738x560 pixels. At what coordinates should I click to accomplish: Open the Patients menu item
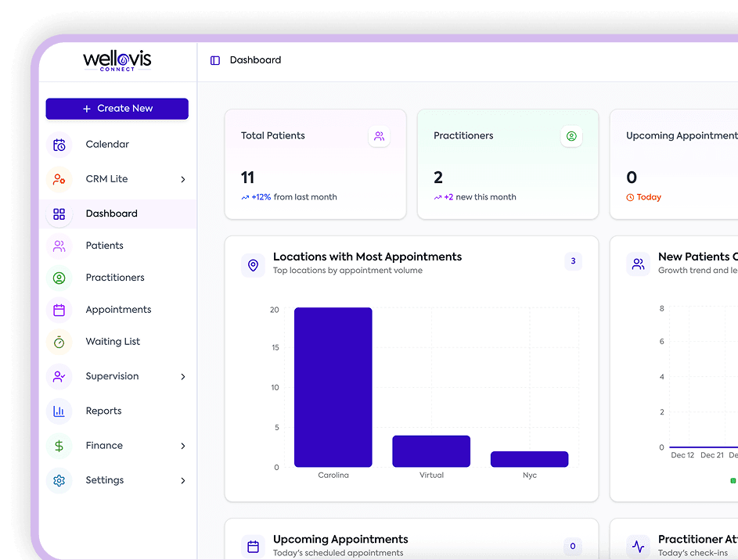pos(104,246)
